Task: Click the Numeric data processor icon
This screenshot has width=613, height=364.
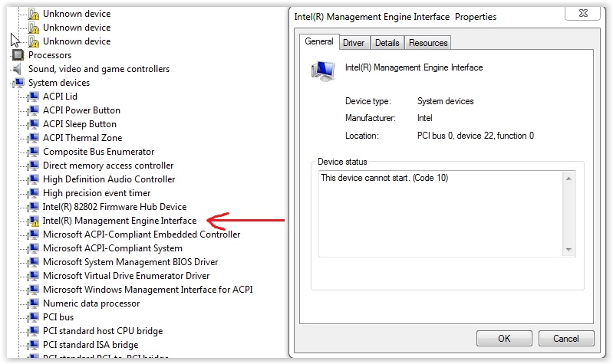Action: [34, 303]
